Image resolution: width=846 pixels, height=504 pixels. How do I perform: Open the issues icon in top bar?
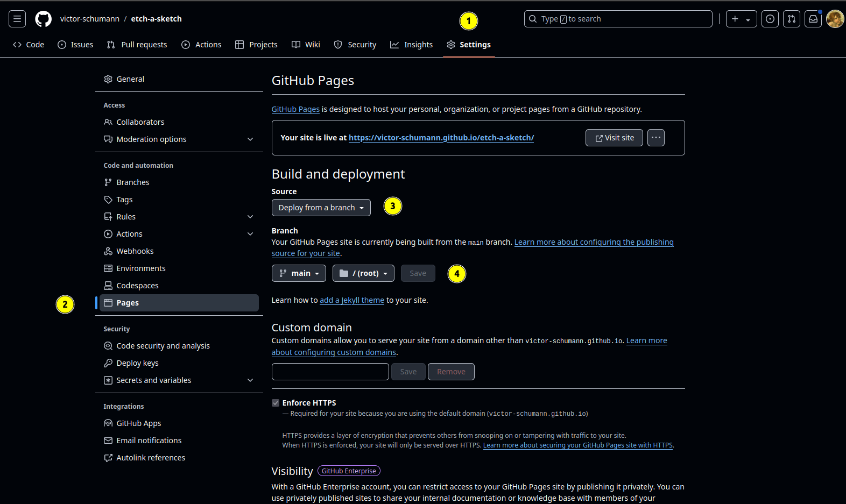tap(770, 19)
